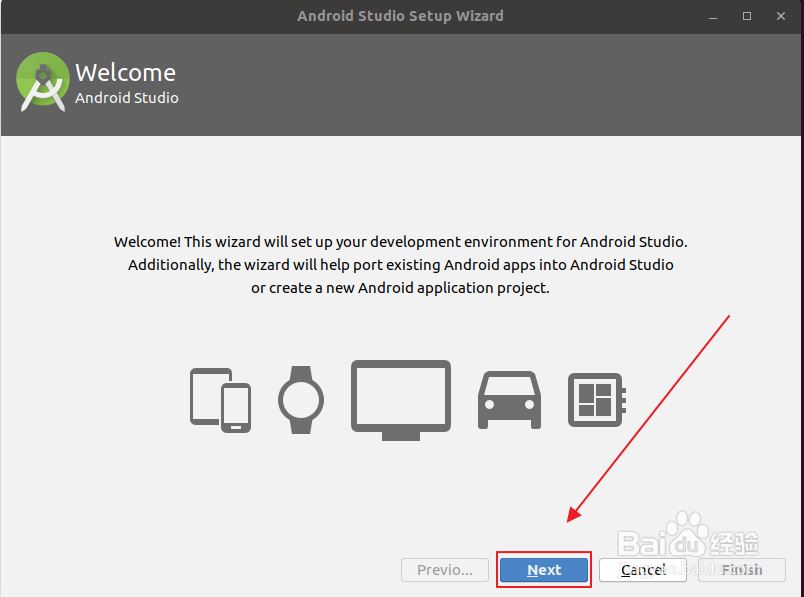Maximize the Setup Wizard window
The width and height of the screenshot is (804, 597).
[x=747, y=16]
